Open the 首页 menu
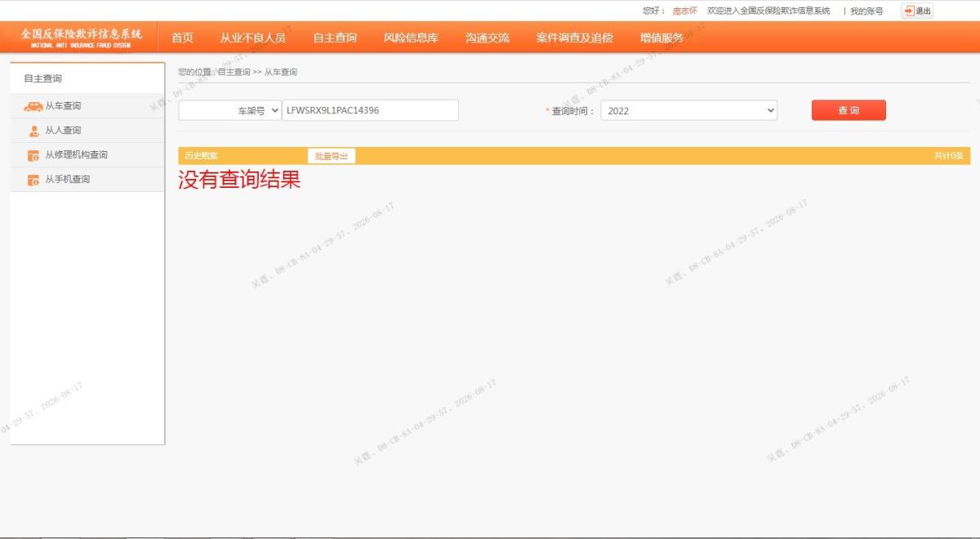Image resolution: width=980 pixels, height=539 pixels. (182, 38)
